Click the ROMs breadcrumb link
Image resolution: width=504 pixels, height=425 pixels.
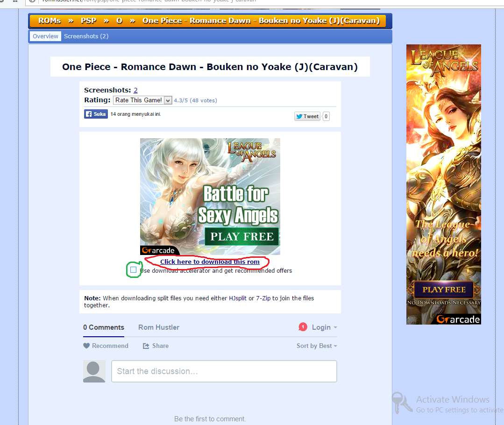50,21
